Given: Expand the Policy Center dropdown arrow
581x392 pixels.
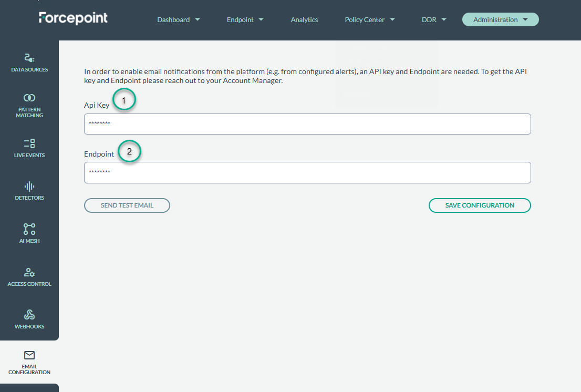Looking at the screenshot, I should coord(392,19).
